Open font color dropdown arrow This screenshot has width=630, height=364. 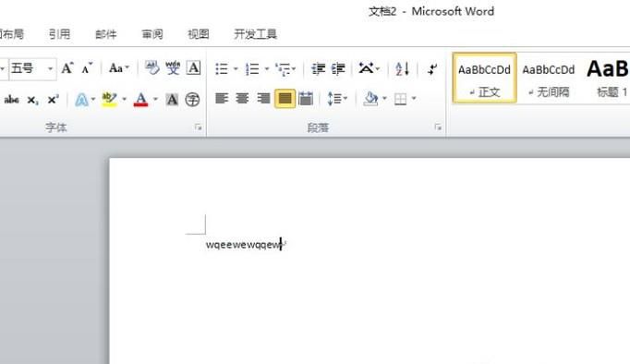[155, 99]
